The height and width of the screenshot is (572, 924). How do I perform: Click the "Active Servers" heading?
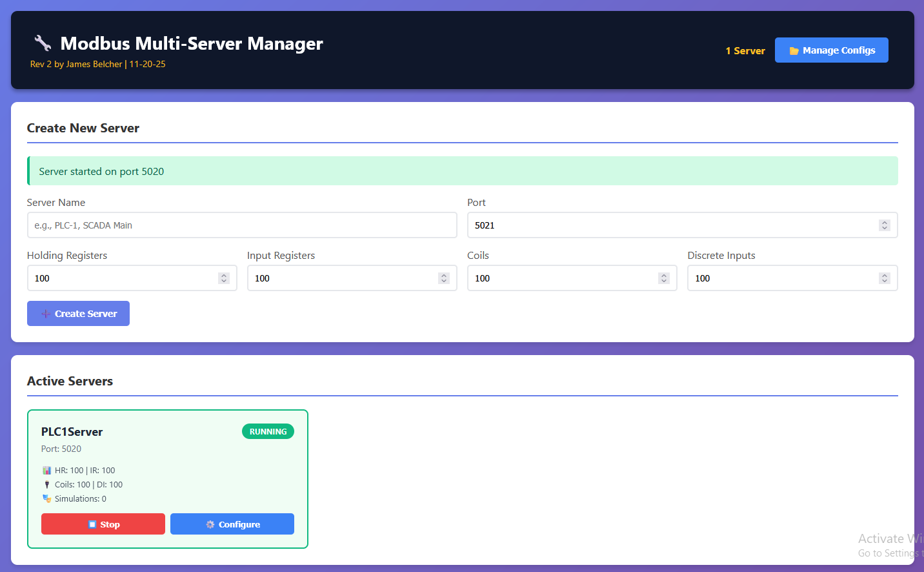click(70, 381)
